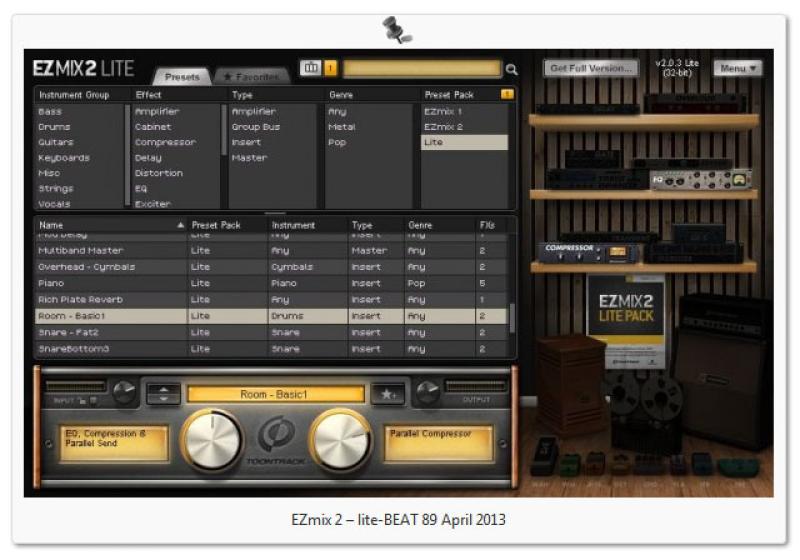800x560 pixels.
Task: Select Drums in Instrument Group
Action: tap(54, 126)
